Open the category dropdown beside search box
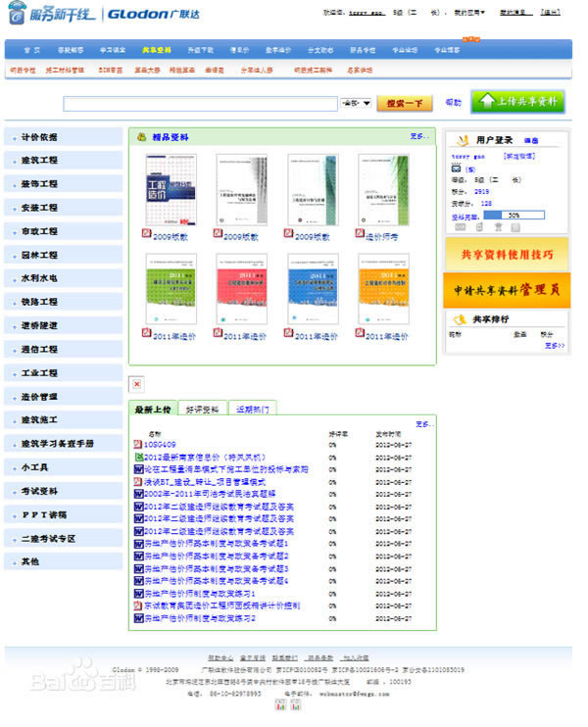The width and height of the screenshot is (588, 727). pyautogui.click(x=356, y=103)
